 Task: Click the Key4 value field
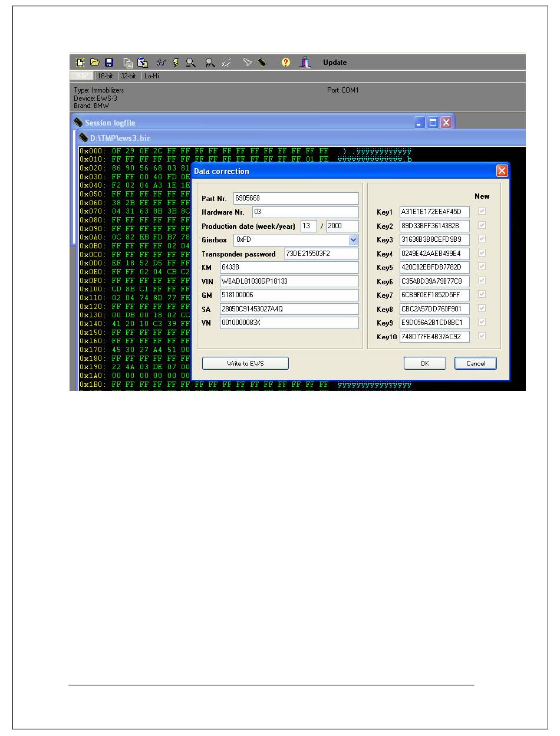(434, 254)
